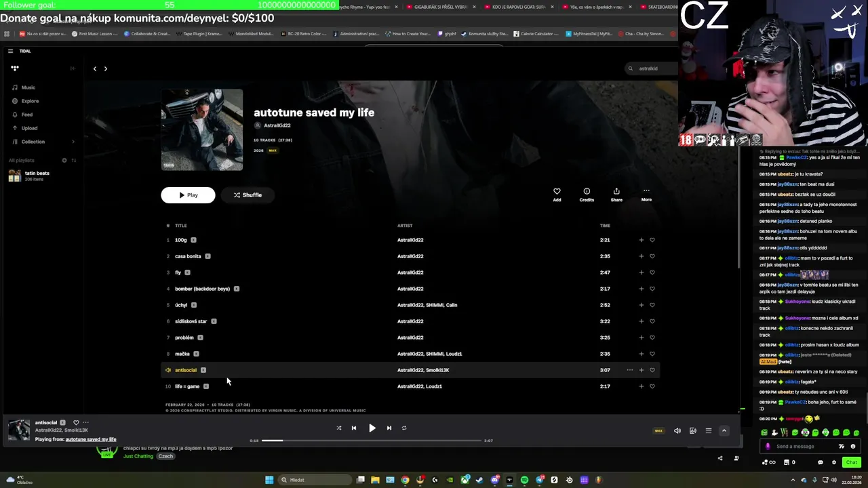Image resolution: width=868 pixels, height=488 pixels.
Task: Open Spotify from the taskbar
Action: (x=524, y=480)
